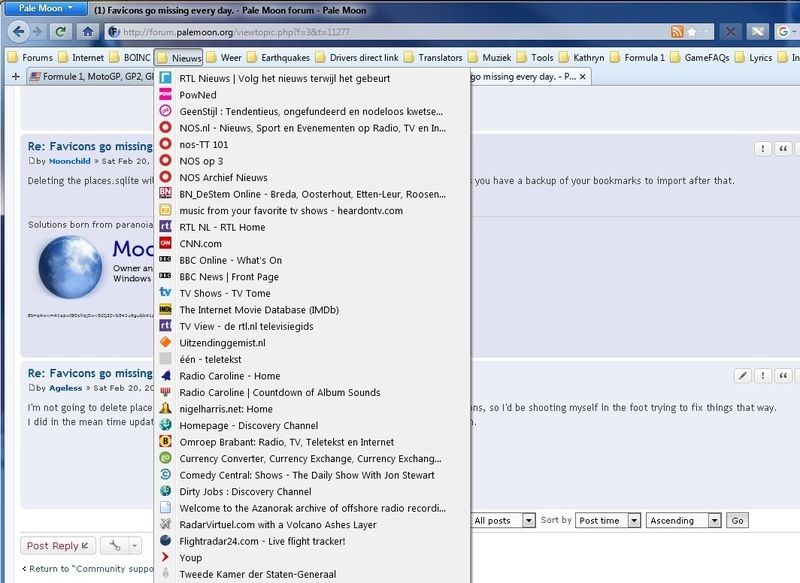
Task: Switch to the Formule 1, MotoGP tab
Action: 91,77
